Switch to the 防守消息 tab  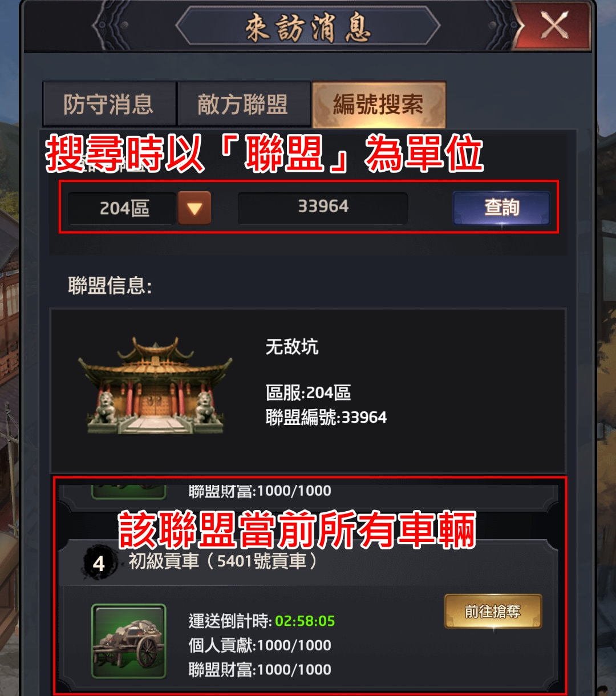point(109,104)
